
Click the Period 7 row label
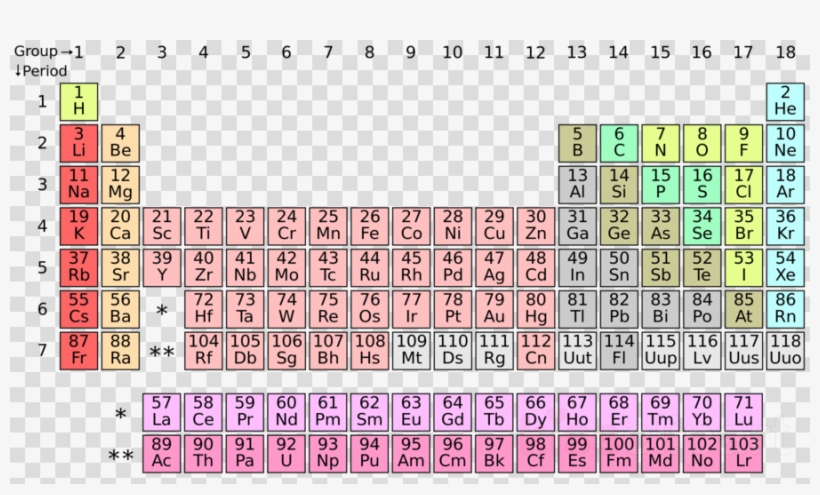42,350
